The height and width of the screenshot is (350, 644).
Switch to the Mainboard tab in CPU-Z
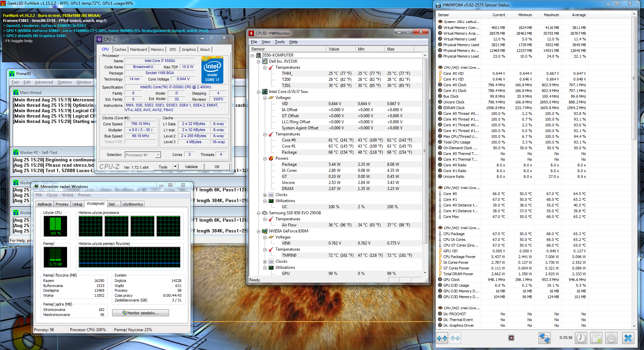coord(138,50)
